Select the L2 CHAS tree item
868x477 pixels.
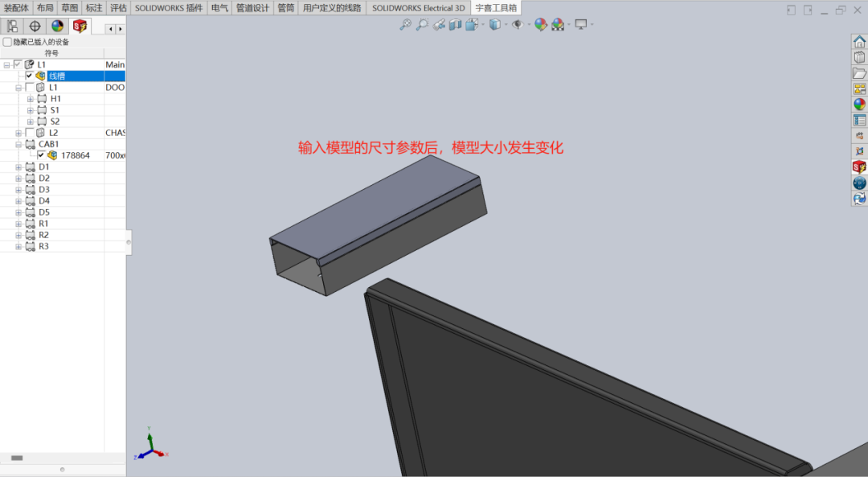52,132
